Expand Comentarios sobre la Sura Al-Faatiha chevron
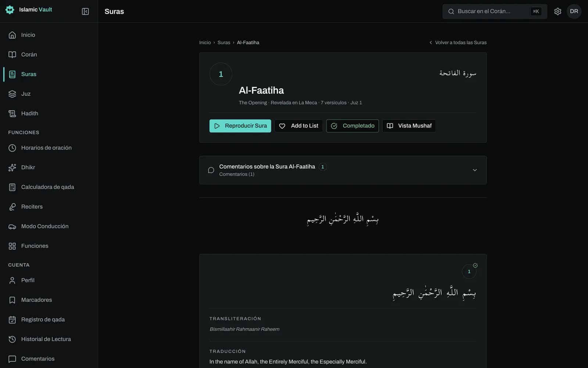 coord(475,170)
